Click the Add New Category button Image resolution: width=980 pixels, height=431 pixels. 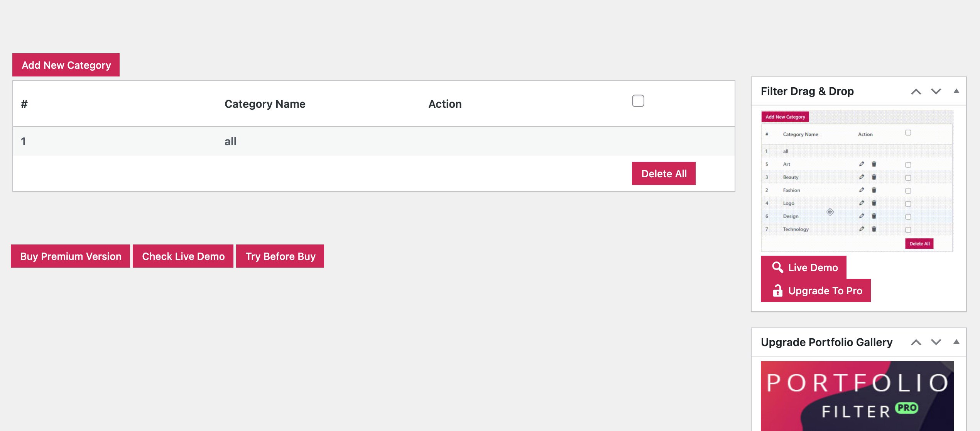click(66, 65)
